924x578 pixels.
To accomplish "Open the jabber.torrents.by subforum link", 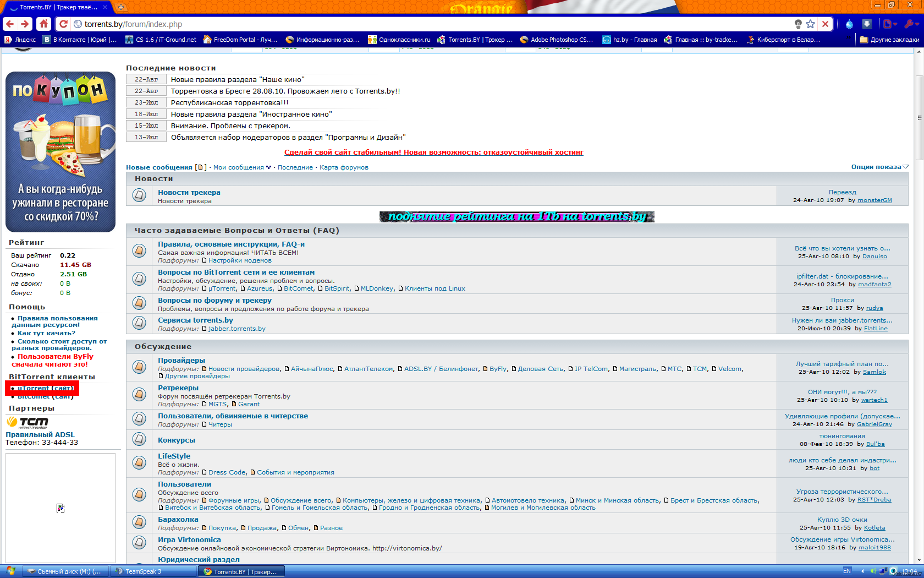I will coord(237,329).
